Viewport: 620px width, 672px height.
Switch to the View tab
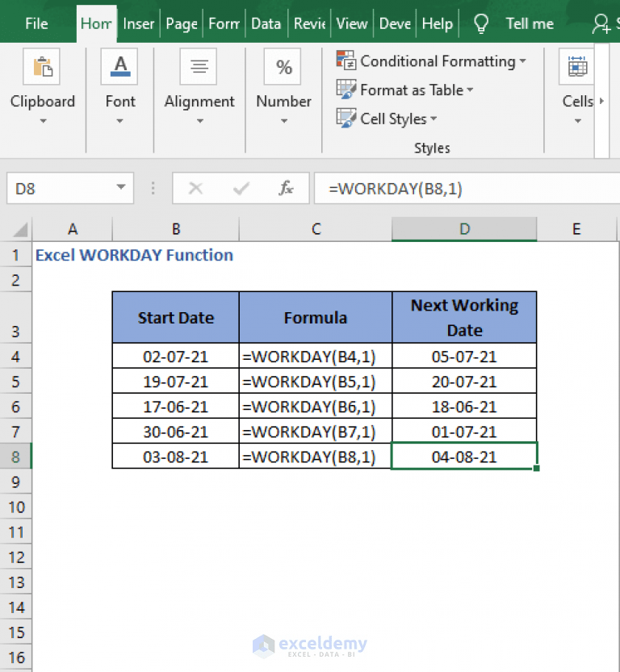click(352, 23)
